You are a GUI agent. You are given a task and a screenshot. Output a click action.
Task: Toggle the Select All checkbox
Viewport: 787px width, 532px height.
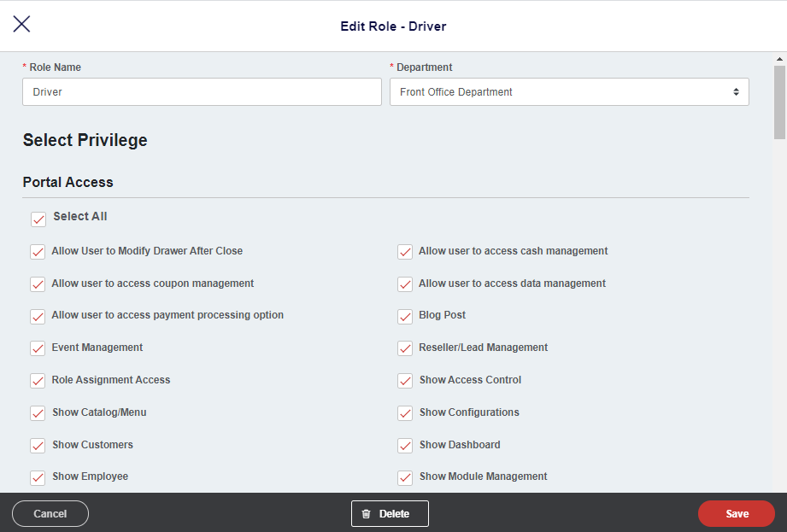[x=38, y=219]
